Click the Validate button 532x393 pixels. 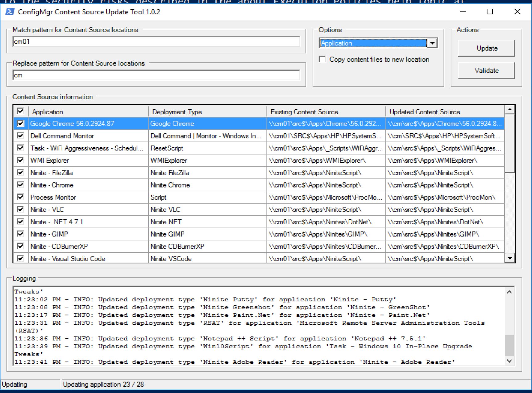tap(486, 70)
